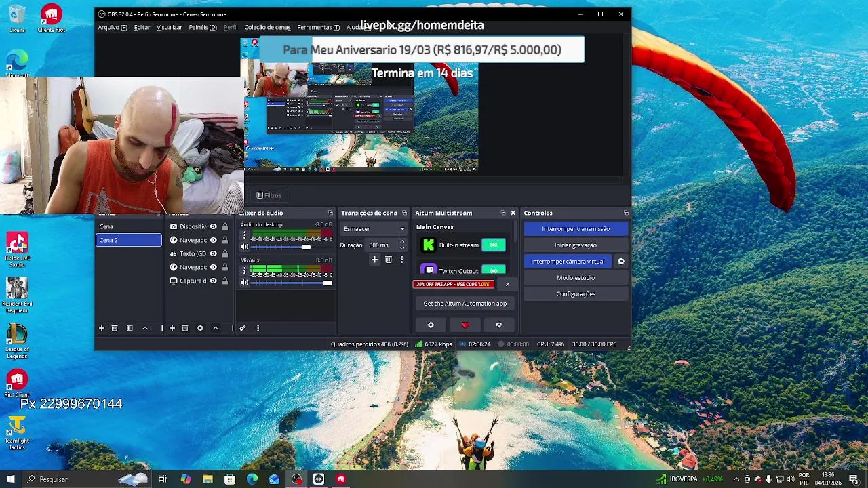This screenshot has height=488, width=868.
Task: Open the Editar menu
Action: pos(142,27)
